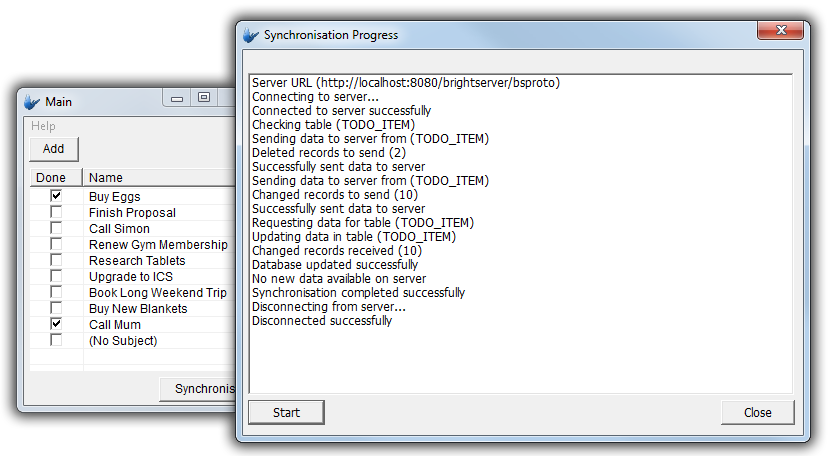Tick the Call Simon checkbox
This screenshot has height=456, width=829.
tap(56, 228)
